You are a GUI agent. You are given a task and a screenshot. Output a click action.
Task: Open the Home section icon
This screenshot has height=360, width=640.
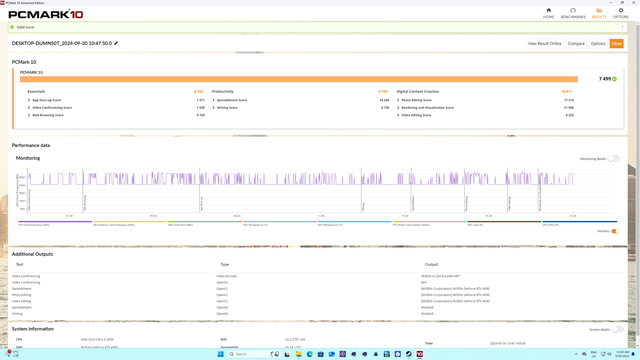pos(548,13)
